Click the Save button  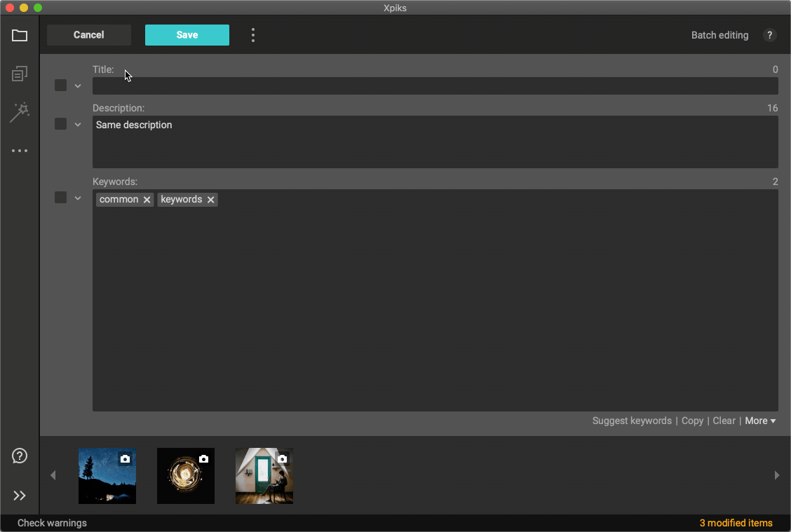click(187, 34)
